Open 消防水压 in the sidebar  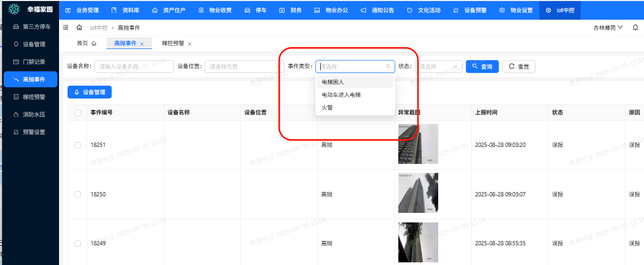(x=34, y=114)
